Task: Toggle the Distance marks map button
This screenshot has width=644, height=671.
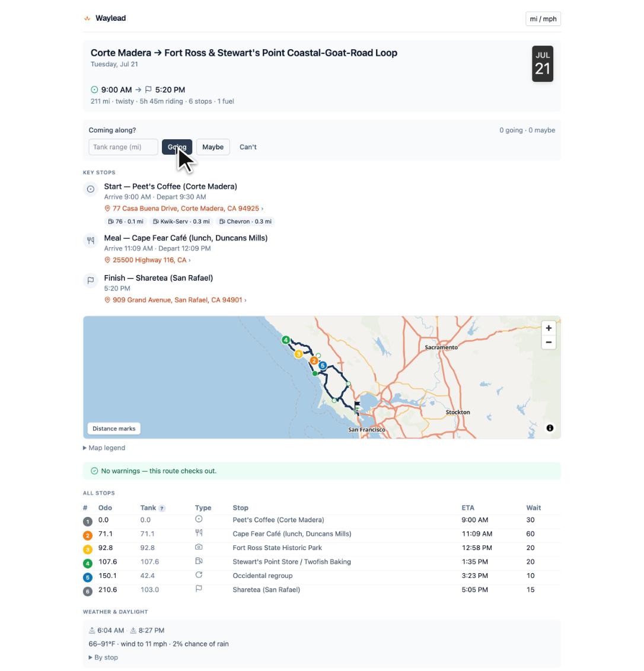Action: click(x=114, y=429)
